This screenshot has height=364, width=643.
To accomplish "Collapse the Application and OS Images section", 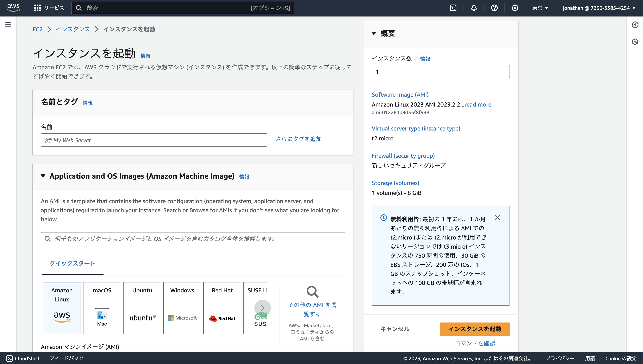I will 43,176.
